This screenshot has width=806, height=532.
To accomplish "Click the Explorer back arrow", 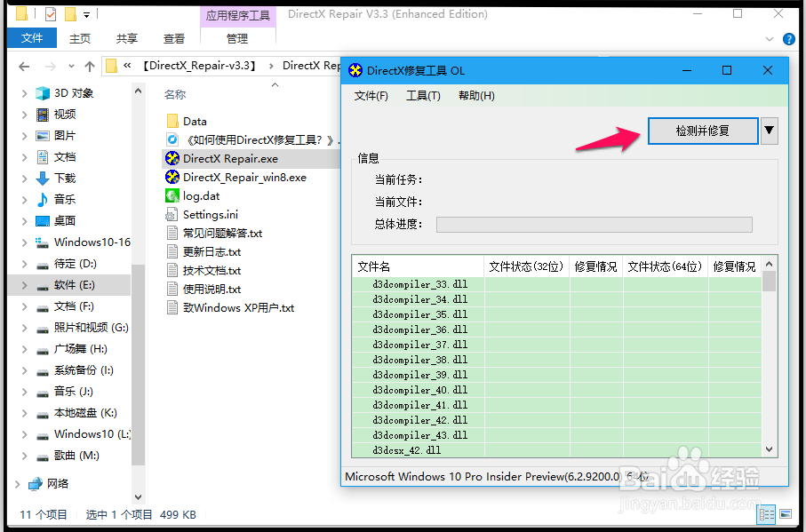I will coord(24,67).
